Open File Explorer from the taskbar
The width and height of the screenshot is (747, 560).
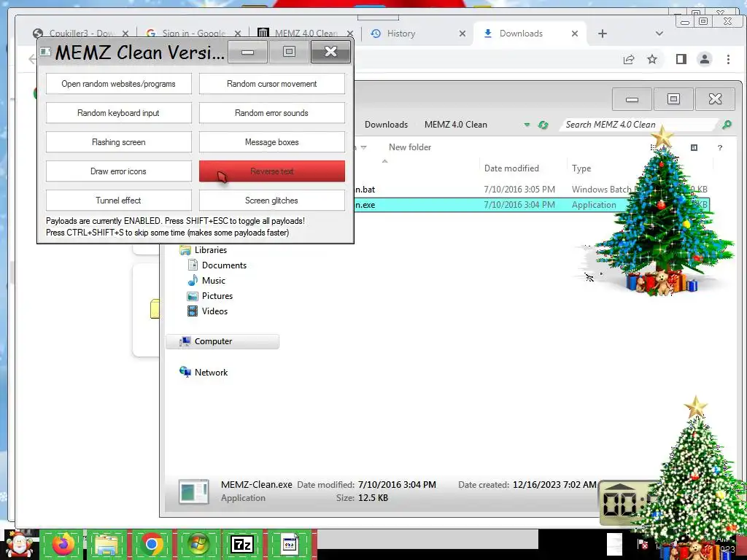pos(107,544)
